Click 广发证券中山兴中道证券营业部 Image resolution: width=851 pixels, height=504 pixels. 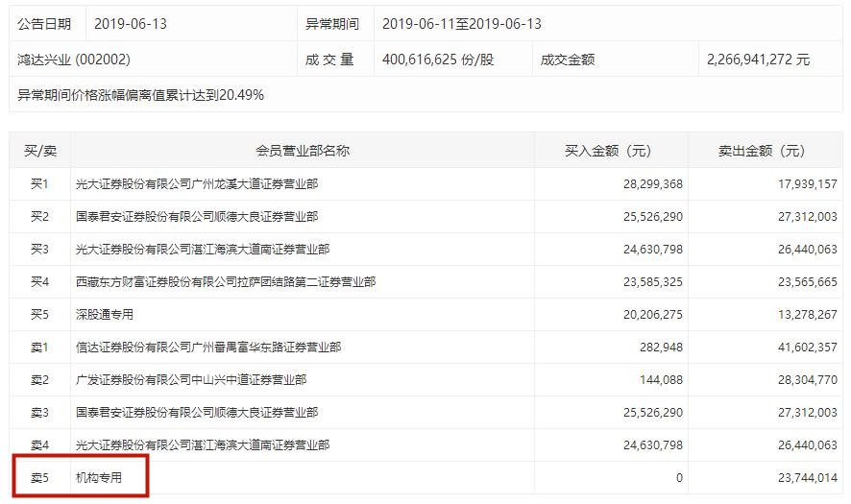(191, 379)
